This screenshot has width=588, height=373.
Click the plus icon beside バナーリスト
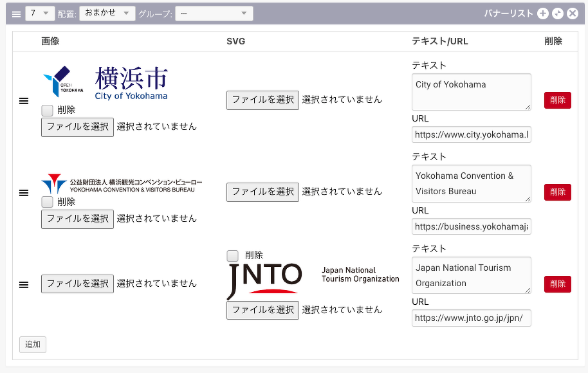[x=543, y=14]
